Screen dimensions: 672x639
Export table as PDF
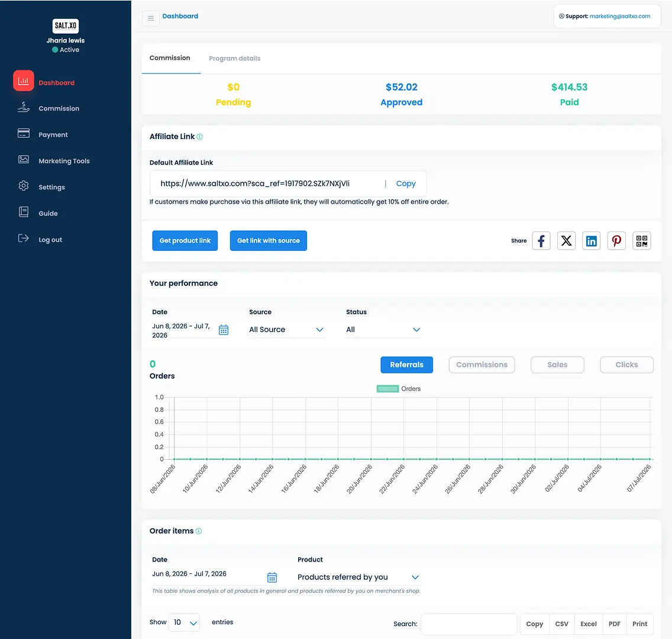click(614, 624)
